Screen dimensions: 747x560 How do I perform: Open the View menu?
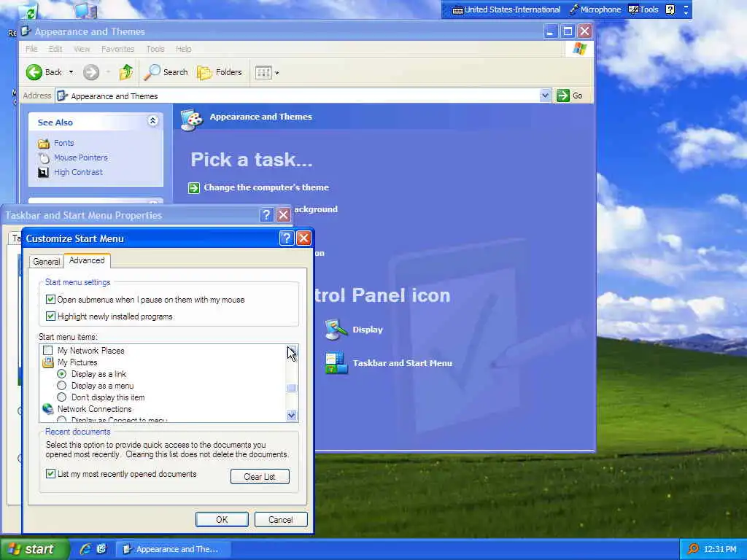pyautogui.click(x=82, y=49)
